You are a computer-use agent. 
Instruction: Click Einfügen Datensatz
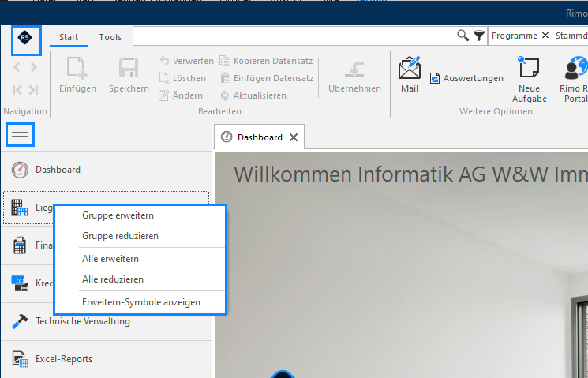[267, 78]
